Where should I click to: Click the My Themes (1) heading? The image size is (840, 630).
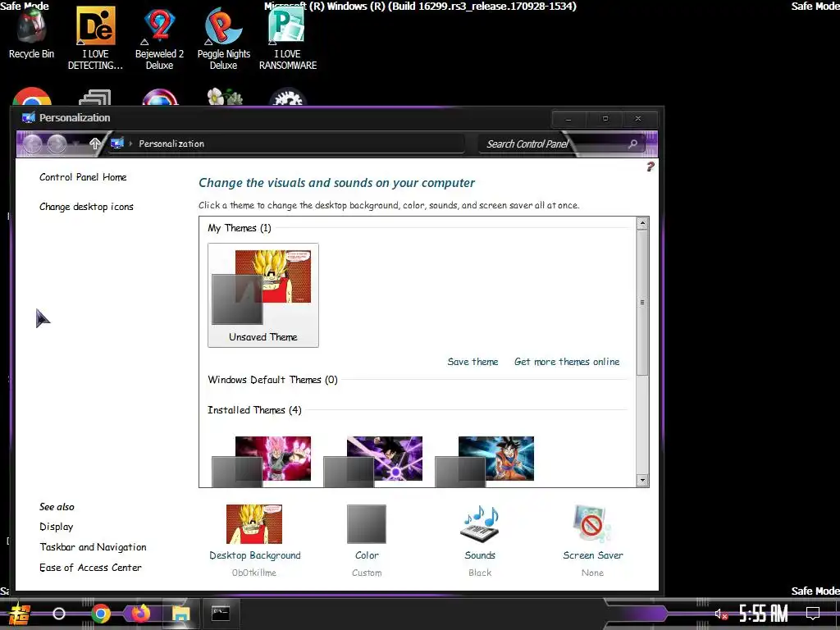click(240, 228)
